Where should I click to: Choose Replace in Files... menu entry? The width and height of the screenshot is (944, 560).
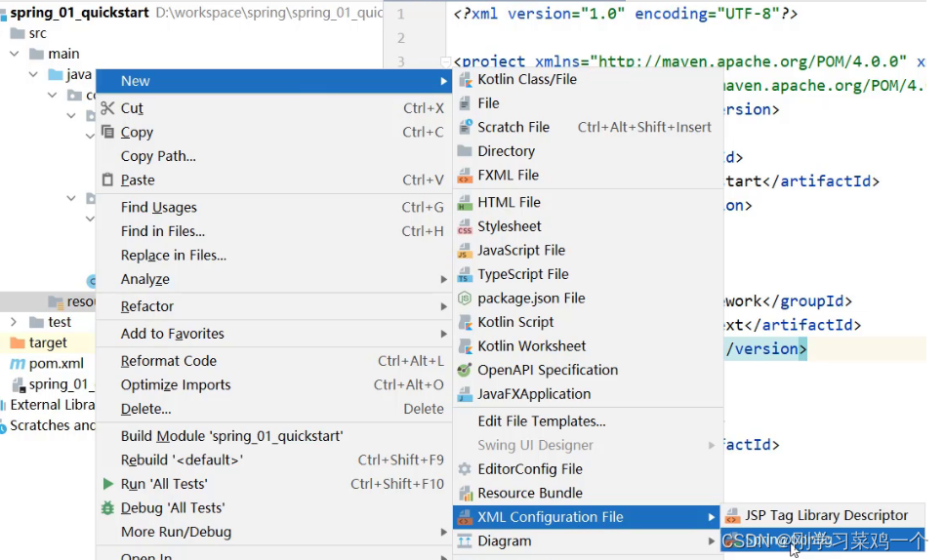click(274, 256)
